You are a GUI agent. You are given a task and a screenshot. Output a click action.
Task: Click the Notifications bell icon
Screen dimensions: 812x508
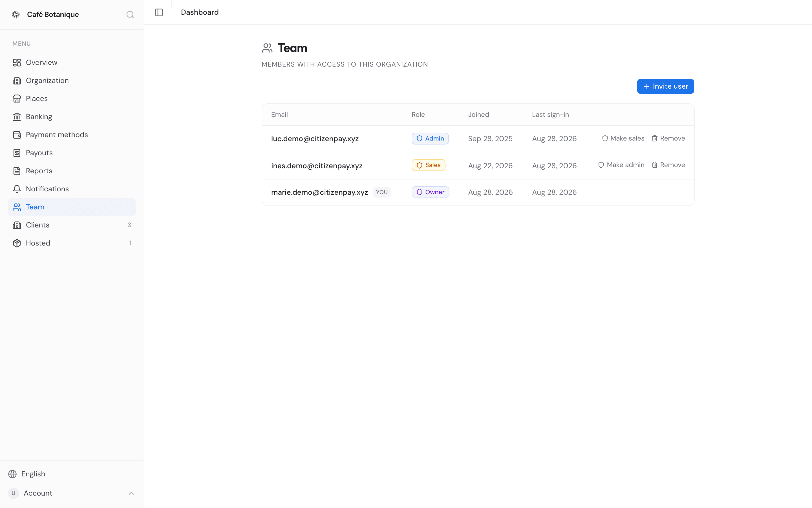[17, 189]
